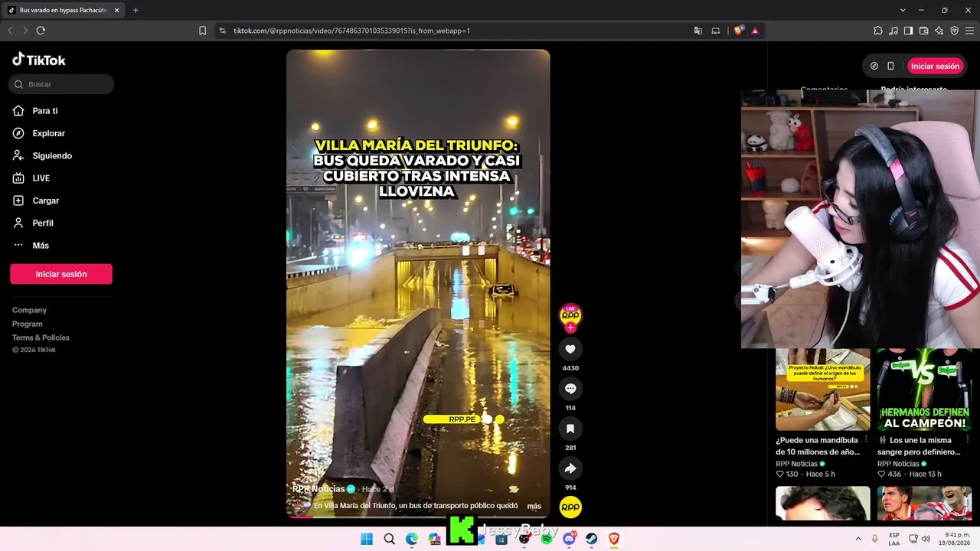Seek on the video progress bar
980x551 pixels.
click(x=418, y=517)
